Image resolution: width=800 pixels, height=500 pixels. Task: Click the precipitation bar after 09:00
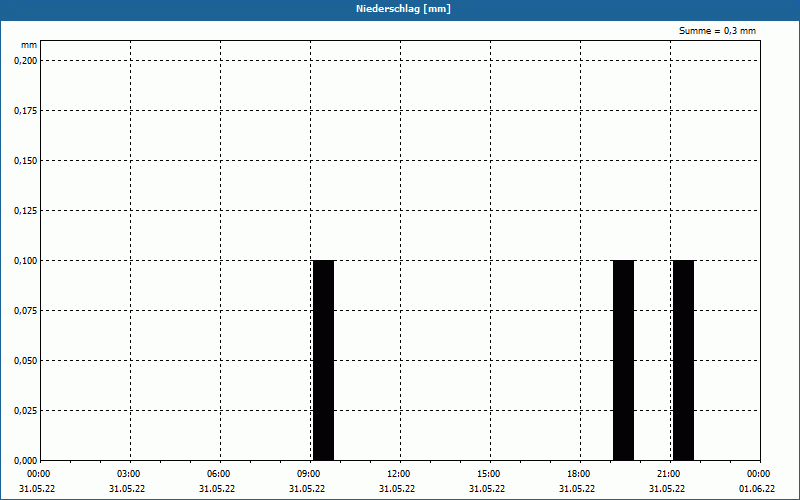(323, 360)
